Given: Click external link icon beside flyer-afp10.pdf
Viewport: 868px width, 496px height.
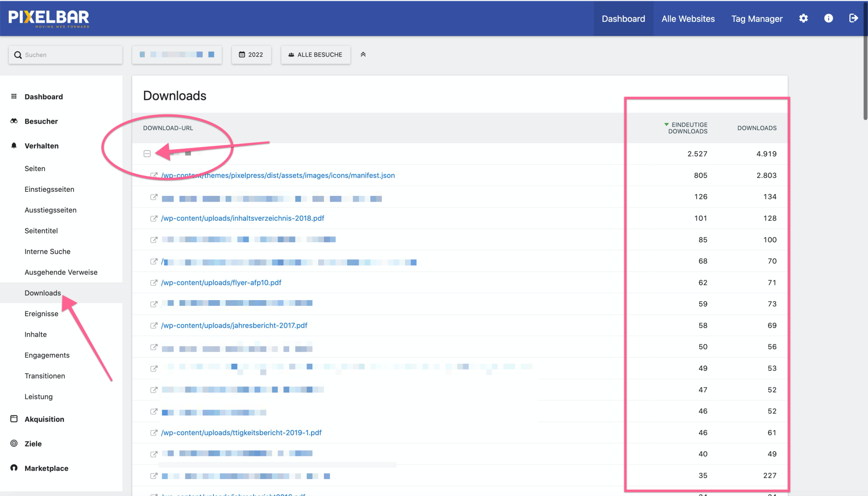Looking at the screenshot, I should coord(154,283).
